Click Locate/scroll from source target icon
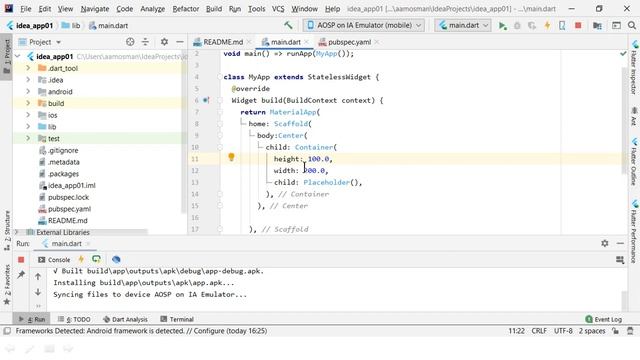Viewport: 640px width, 360px height. click(x=130, y=42)
